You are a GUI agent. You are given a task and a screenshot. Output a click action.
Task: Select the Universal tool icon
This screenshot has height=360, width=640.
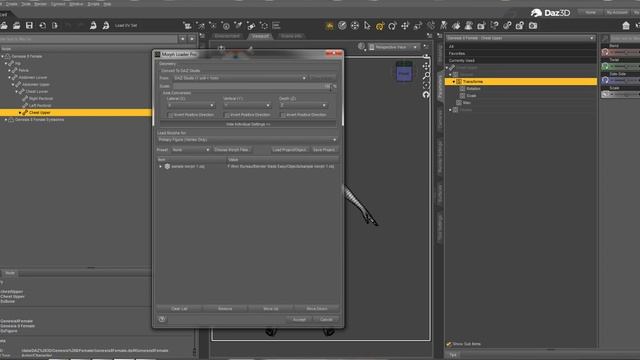click(x=355, y=26)
